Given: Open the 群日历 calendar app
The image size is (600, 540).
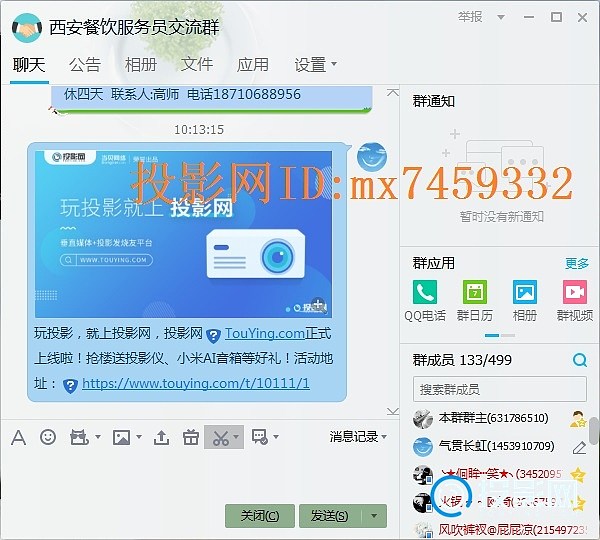Looking at the screenshot, I should (x=474, y=301).
